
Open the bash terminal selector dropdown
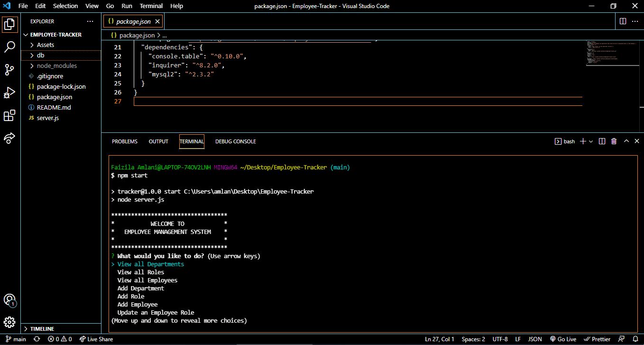[x=565, y=141]
